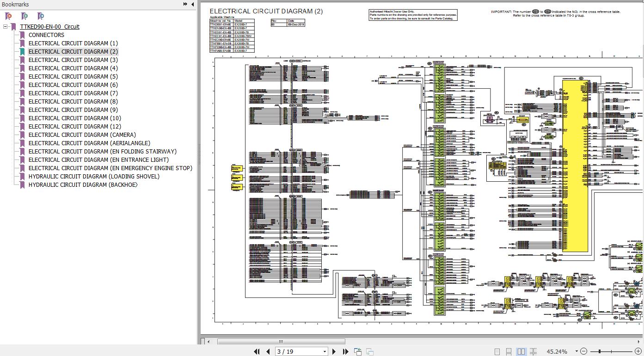
Task: Select ELECTRICAL CIRCUIT DIAGRAM (2) bookmark
Action: [x=73, y=52]
